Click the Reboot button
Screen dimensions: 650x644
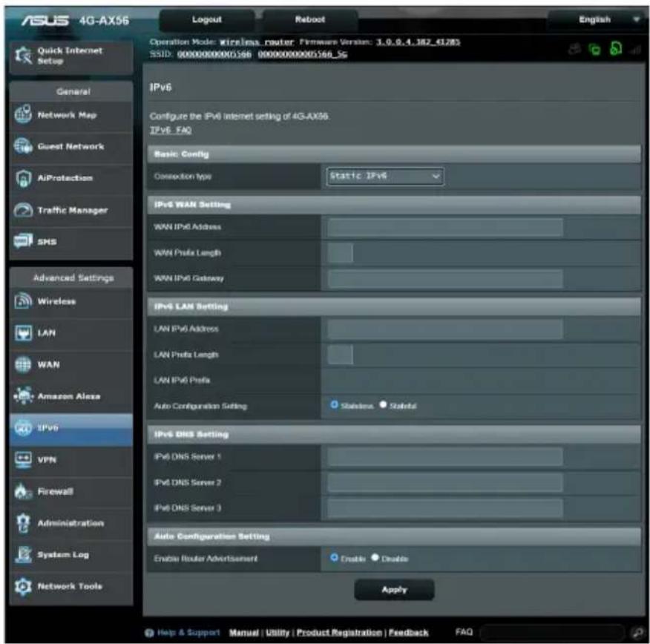pos(310,19)
